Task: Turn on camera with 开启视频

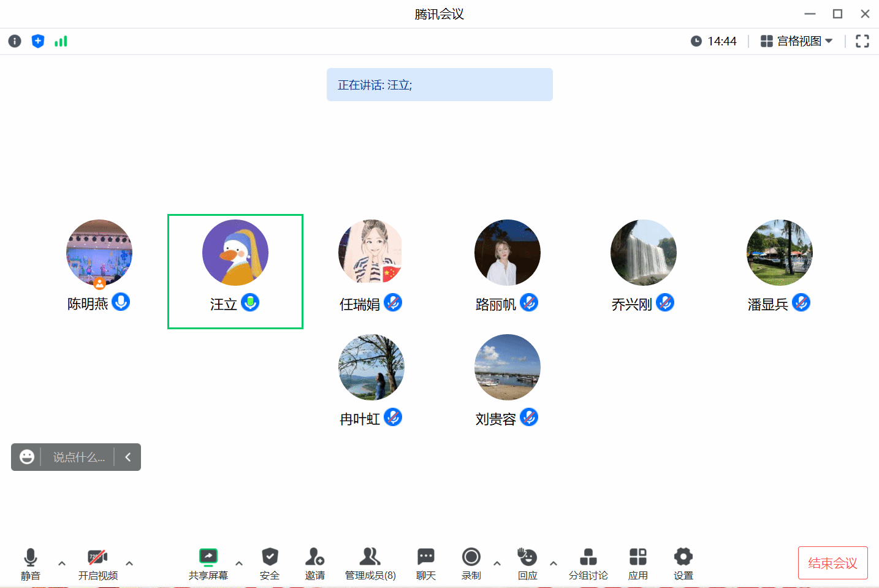Action: [x=97, y=563]
